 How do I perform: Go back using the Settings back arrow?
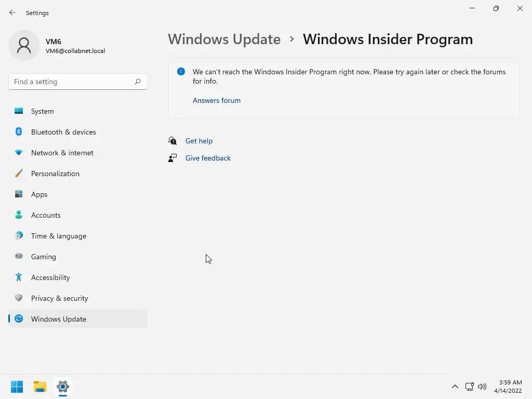(12, 12)
